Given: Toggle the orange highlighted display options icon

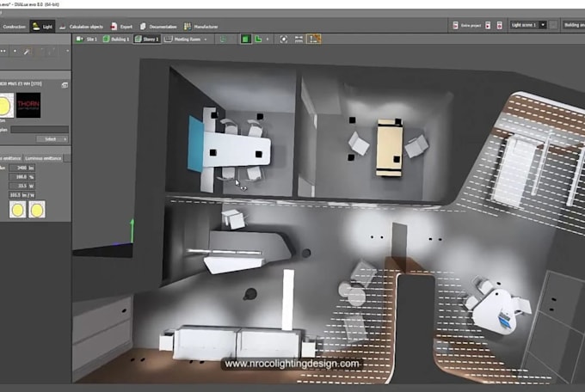Looking at the screenshot, I should pyautogui.click(x=313, y=39).
